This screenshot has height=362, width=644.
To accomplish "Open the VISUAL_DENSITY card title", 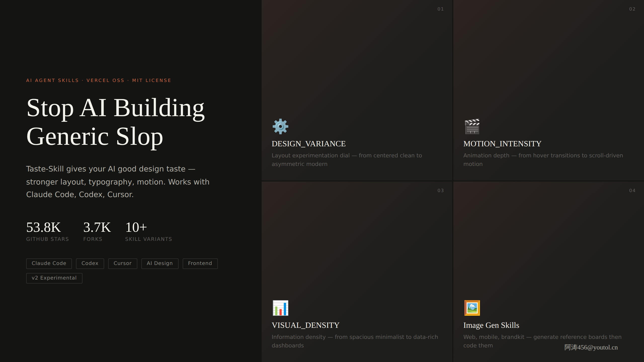I will pos(306,325).
